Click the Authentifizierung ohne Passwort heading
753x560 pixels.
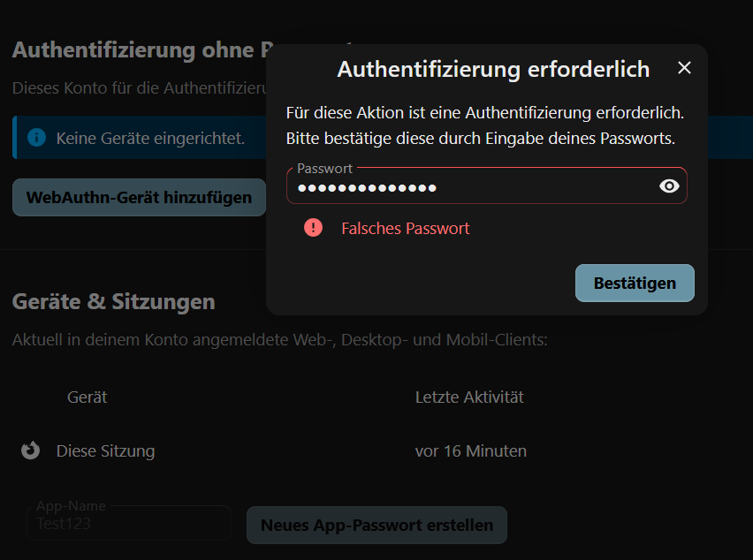(x=133, y=49)
